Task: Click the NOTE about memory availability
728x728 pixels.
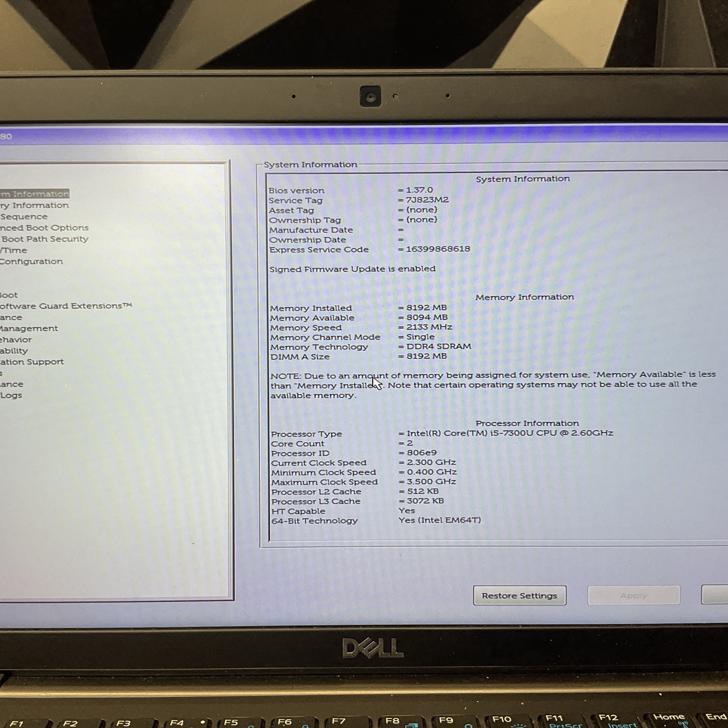Action: click(x=493, y=385)
